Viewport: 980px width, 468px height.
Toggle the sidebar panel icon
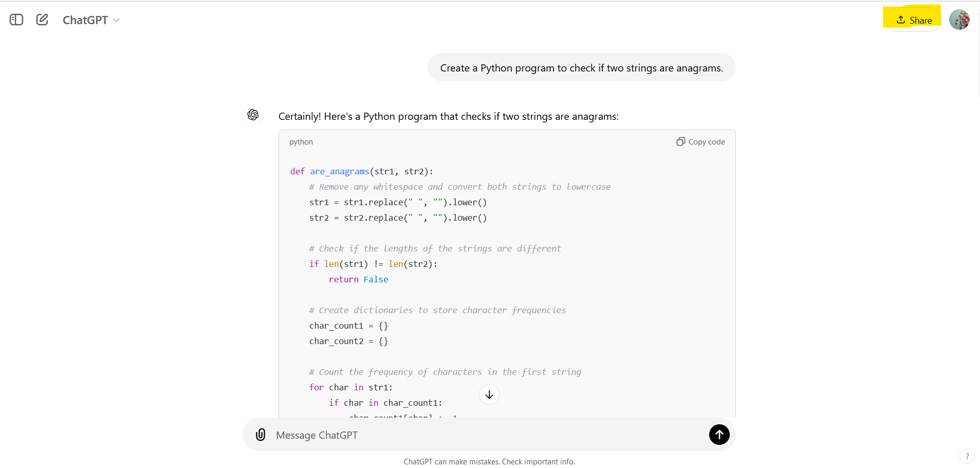pos(16,20)
